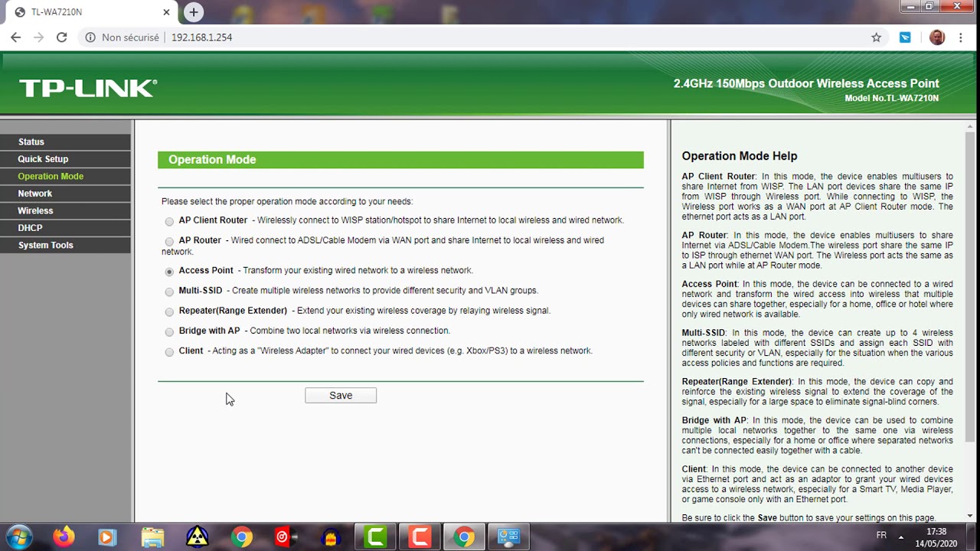Choose the Access Point radio button
The width and height of the screenshot is (980, 551).
pos(169,272)
